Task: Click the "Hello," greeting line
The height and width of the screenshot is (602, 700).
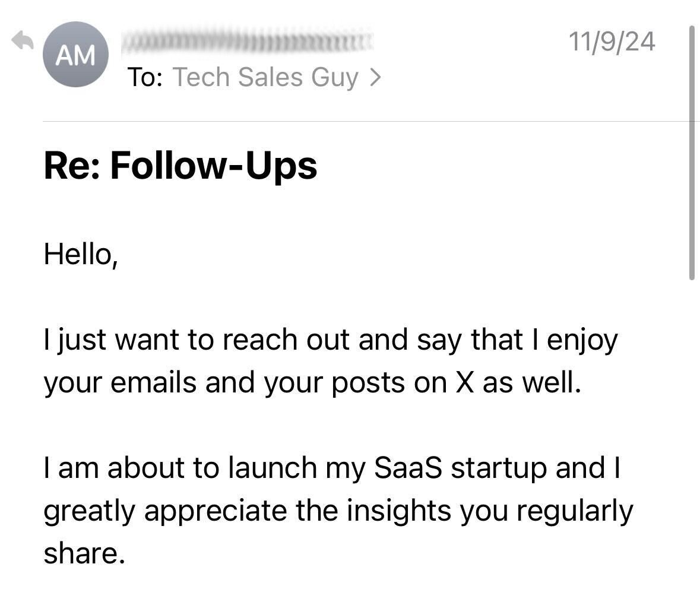Action: tap(81, 254)
